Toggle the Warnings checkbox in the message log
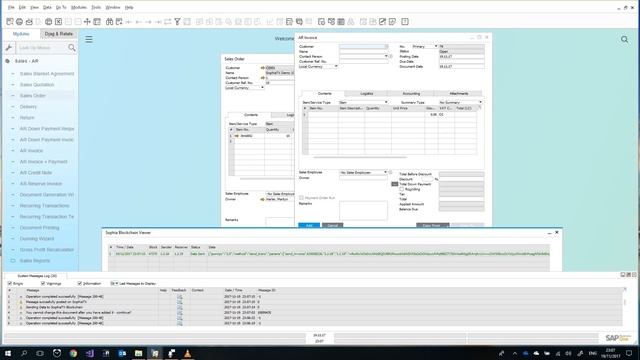 (x=43, y=283)
